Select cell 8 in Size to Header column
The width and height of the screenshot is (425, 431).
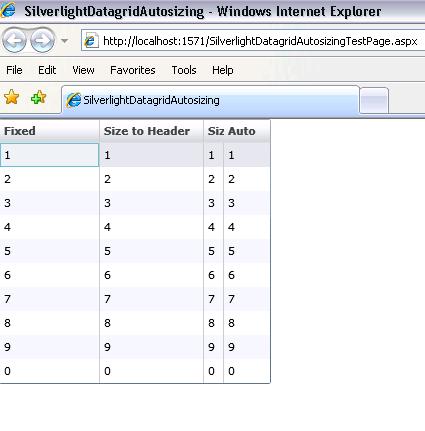[x=151, y=323]
